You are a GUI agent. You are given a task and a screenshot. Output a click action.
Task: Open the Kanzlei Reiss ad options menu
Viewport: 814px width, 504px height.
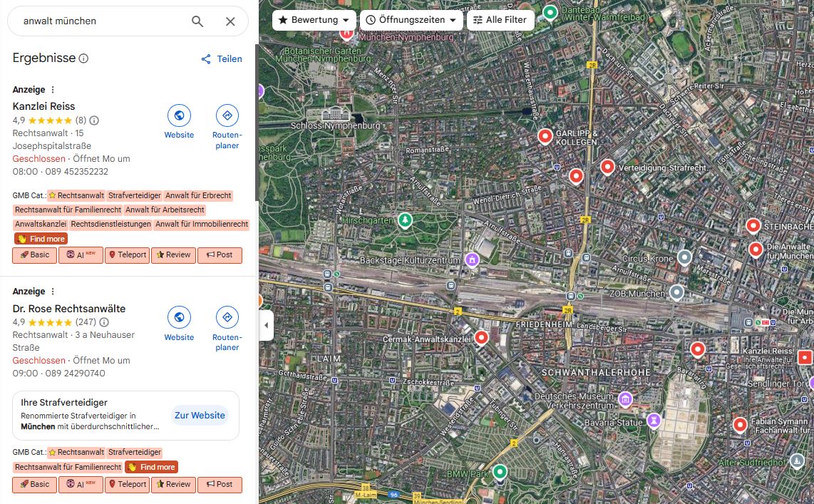pyautogui.click(x=53, y=90)
